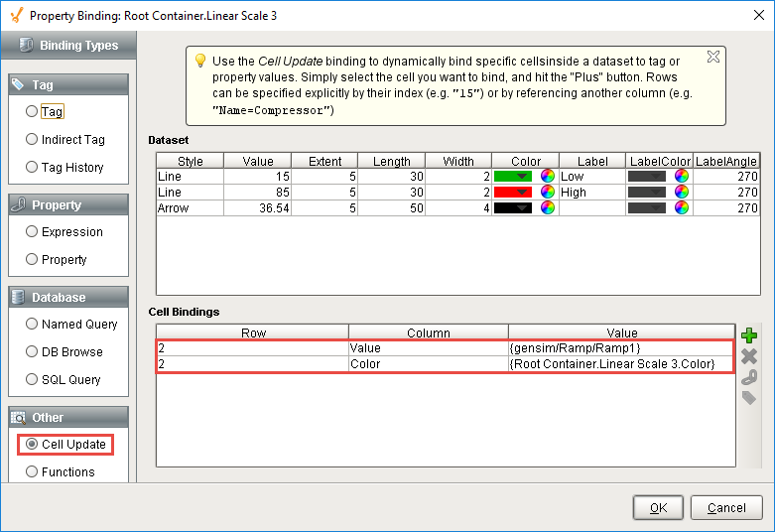This screenshot has width=775, height=532.
Task: Open color wheel for High row LabelColor
Action: (682, 192)
